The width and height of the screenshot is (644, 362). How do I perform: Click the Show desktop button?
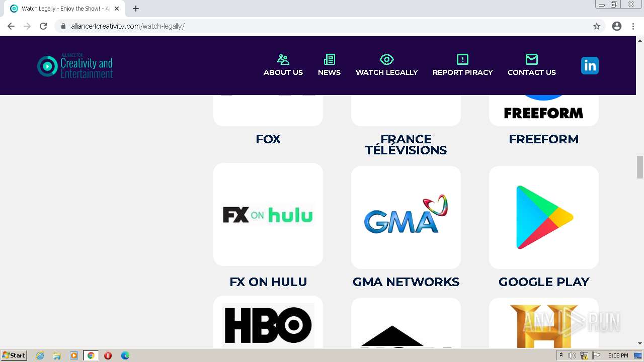pos(638,355)
